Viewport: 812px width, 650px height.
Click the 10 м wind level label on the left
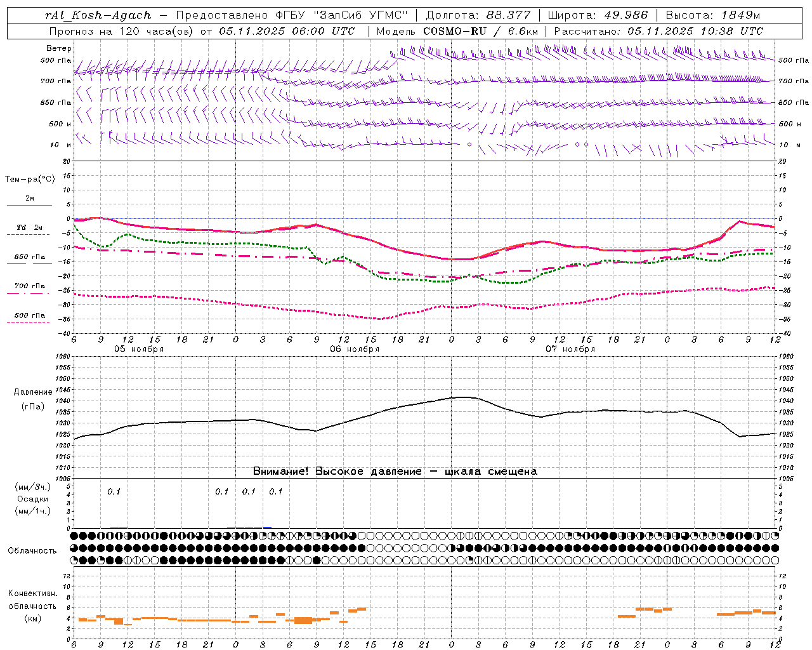click(60, 145)
